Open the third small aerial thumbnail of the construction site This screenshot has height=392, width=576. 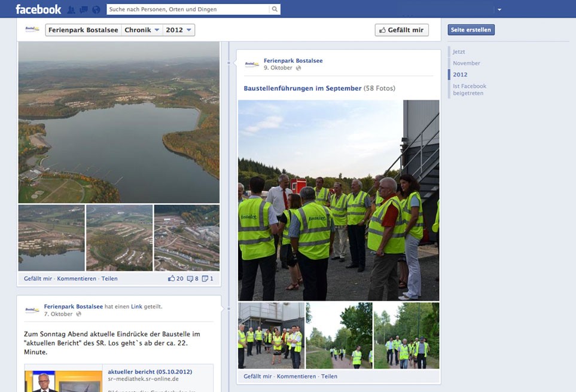pyautogui.click(x=187, y=238)
